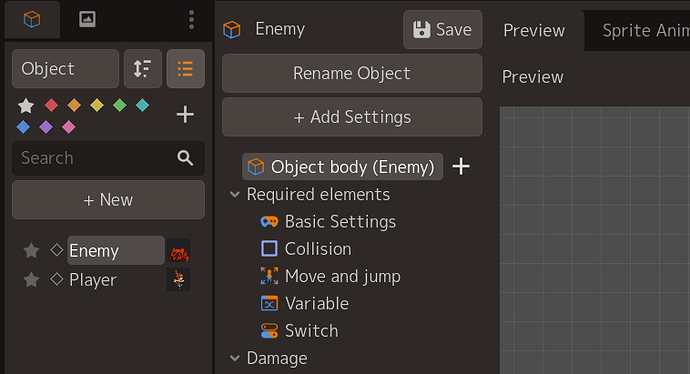Toggle the star favorites filter
The height and width of the screenshot is (374, 690).
[26, 106]
